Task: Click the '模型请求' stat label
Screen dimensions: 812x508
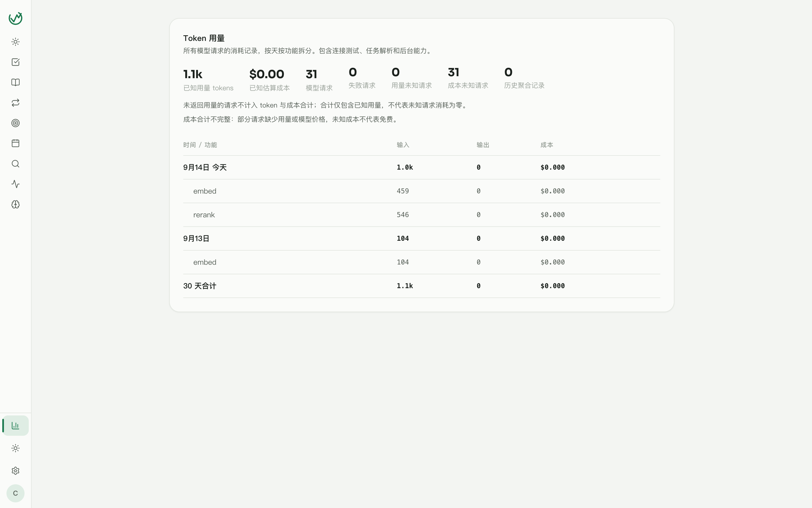Action: pos(319,88)
